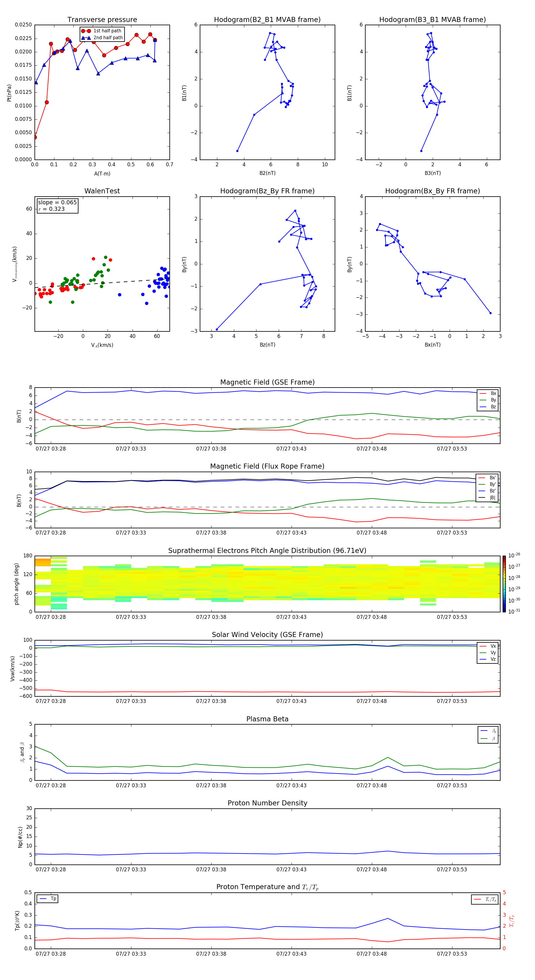Select the "Bz" entry in the GSE legend
Viewport: 535px width, 980px height.
pyautogui.click(x=488, y=407)
